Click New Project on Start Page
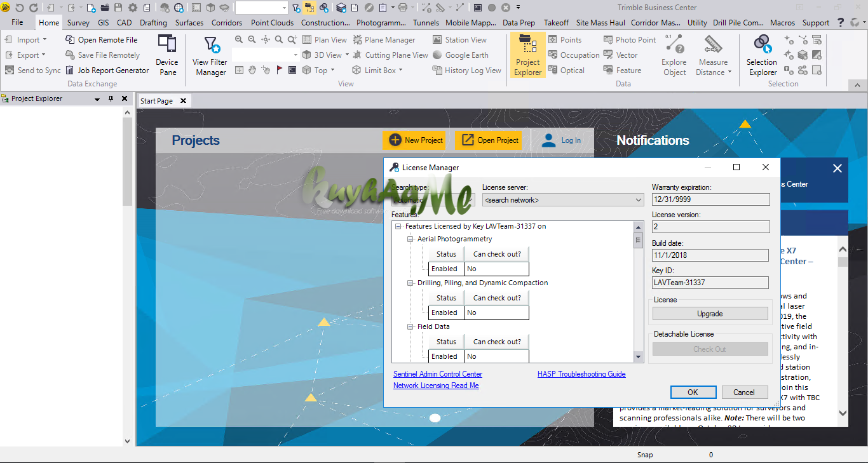The image size is (868, 463). [416, 140]
